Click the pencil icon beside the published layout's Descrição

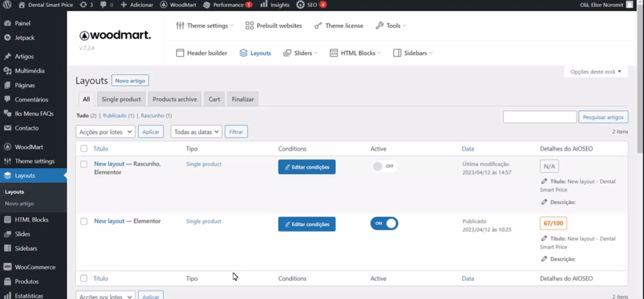click(544, 259)
